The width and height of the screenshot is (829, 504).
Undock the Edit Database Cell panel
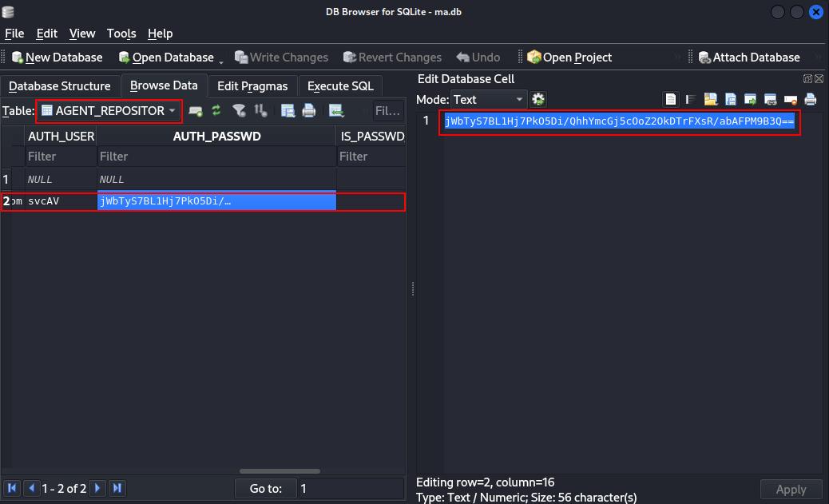click(808, 79)
